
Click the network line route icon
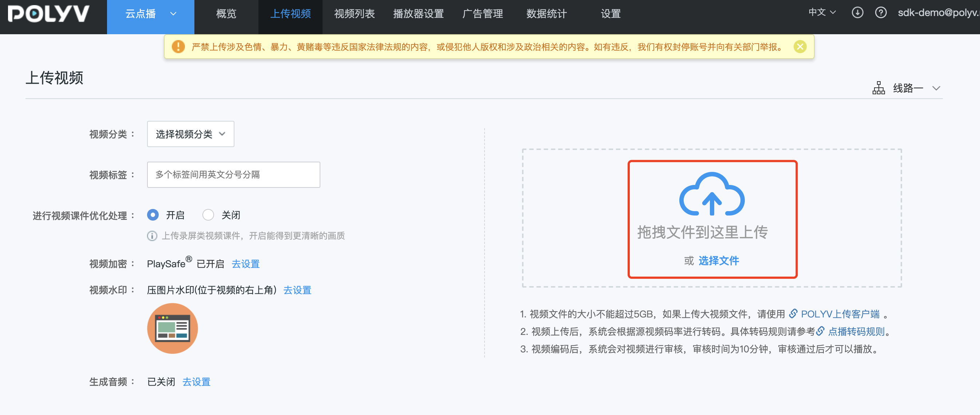click(878, 88)
